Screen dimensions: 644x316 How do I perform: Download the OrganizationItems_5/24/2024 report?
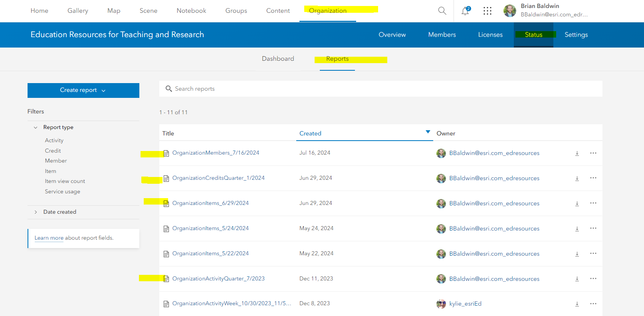(577, 229)
